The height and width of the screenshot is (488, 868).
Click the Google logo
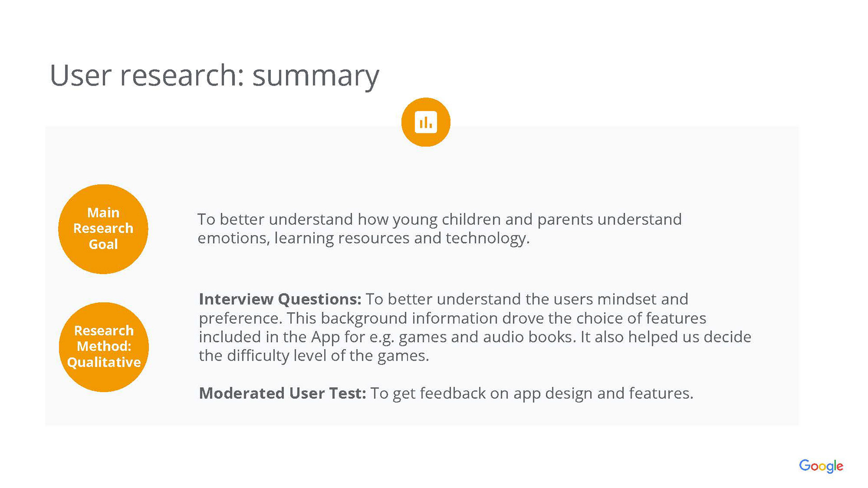821,466
